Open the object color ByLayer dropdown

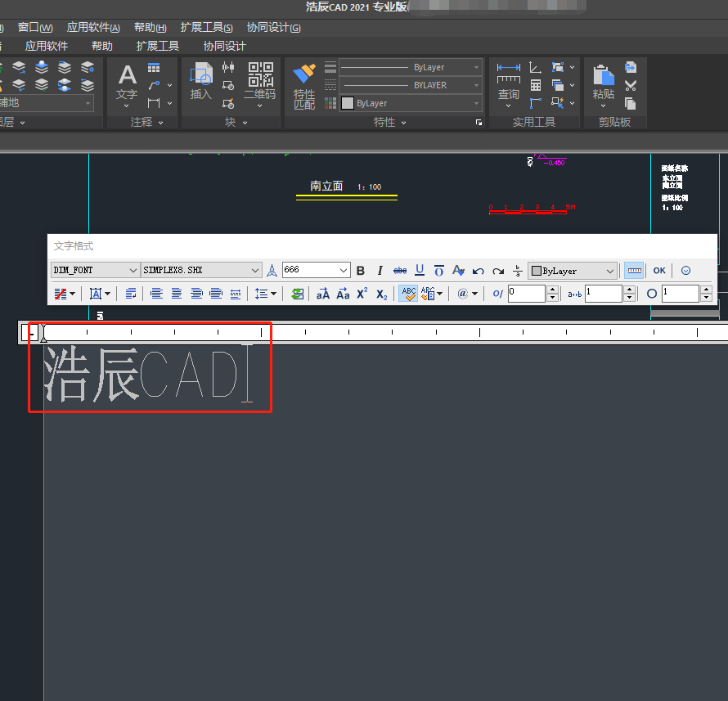(411, 103)
